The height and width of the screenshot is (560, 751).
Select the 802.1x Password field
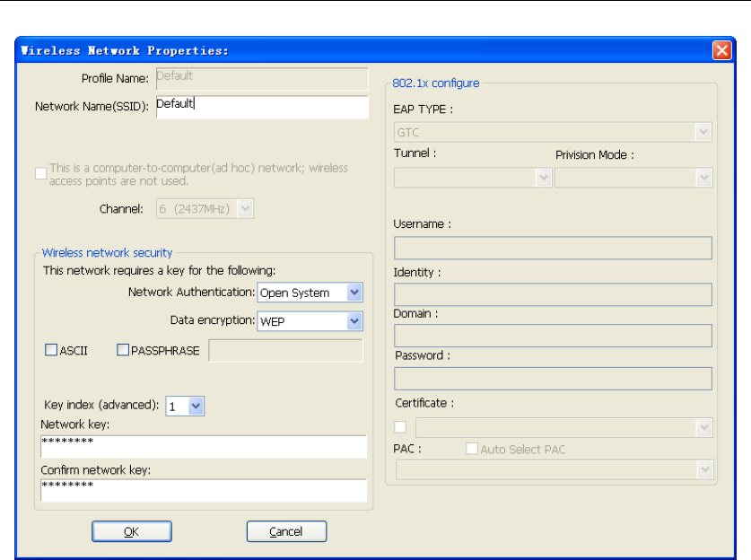[553, 379]
